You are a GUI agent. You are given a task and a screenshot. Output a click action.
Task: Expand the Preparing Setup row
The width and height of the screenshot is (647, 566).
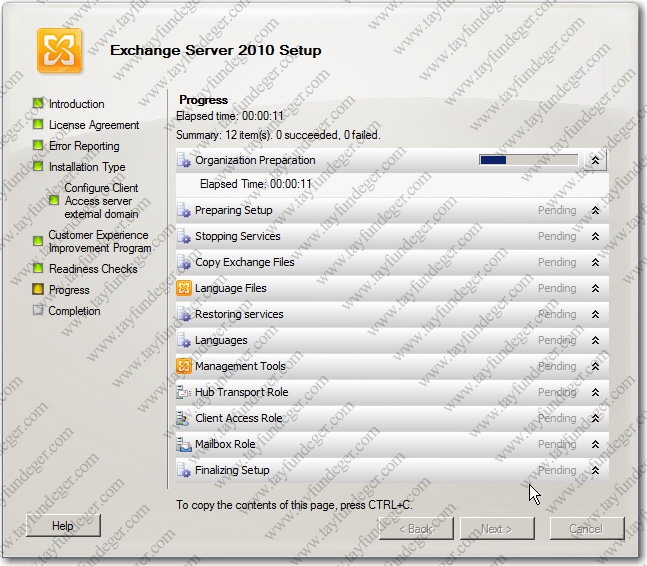[x=595, y=210]
